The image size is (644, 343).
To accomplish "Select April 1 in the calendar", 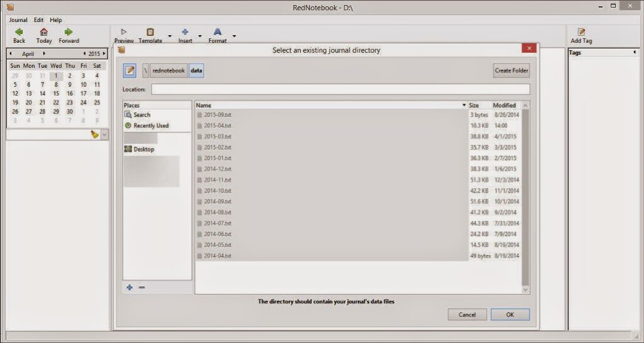I will [x=56, y=76].
